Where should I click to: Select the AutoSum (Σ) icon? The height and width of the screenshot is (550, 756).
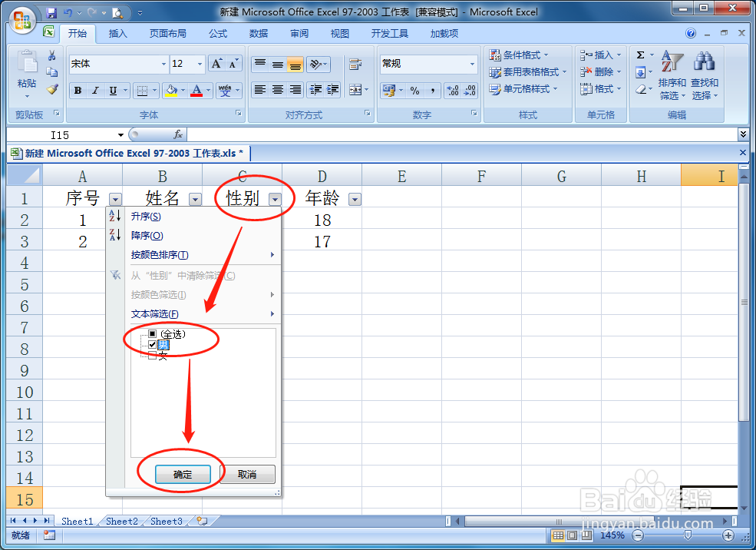coord(642,54)
